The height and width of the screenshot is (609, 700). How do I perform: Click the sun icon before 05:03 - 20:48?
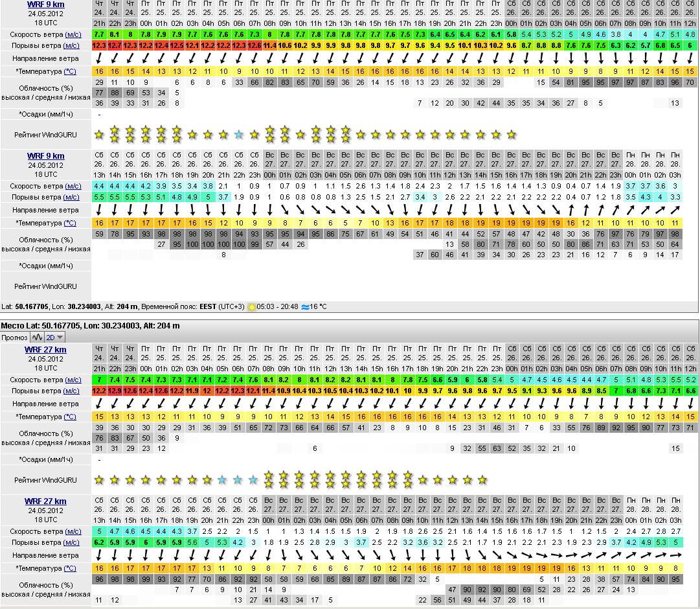(251, 307)
